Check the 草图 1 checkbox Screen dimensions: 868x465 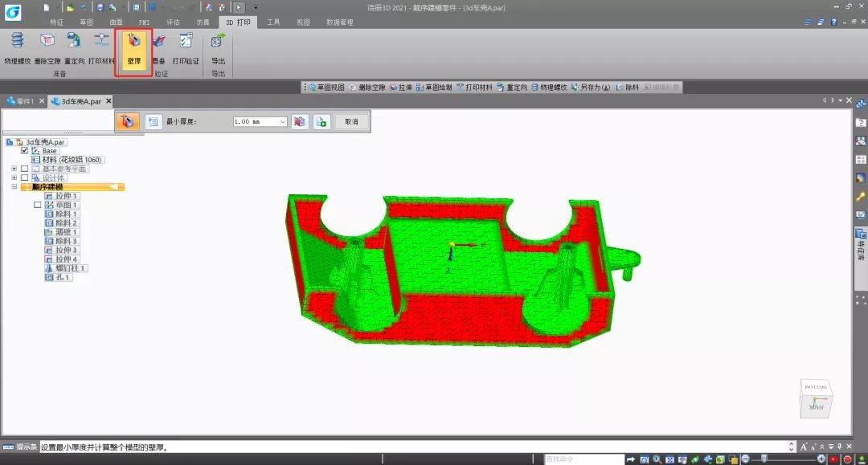point(37,205)
